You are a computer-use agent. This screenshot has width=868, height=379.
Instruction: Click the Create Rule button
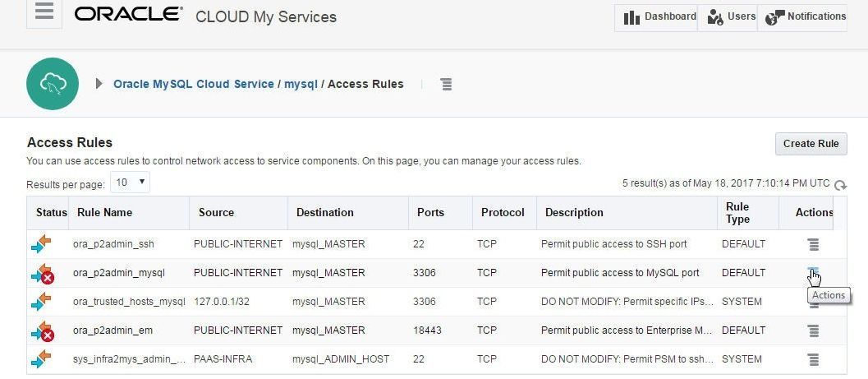[811, 144]
